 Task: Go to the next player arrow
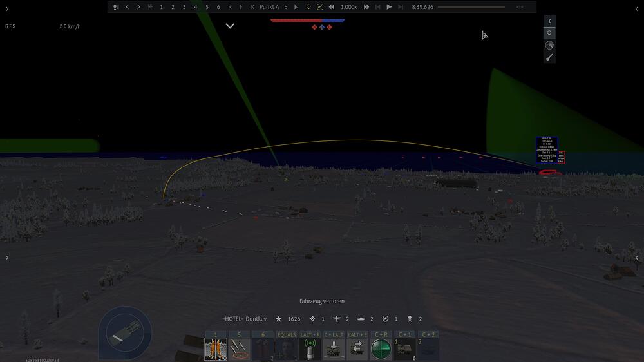tap(138, 7)
